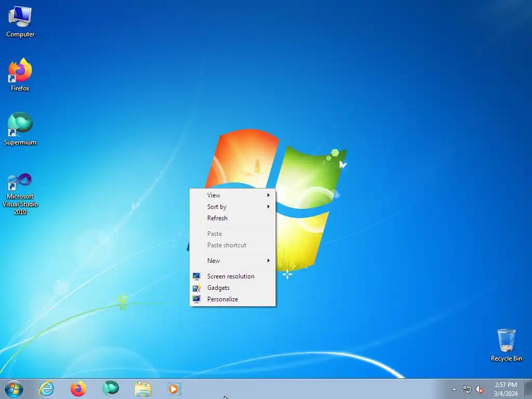Choose Refresh in the context menu
This screenshot has height=399, width=532.
point(232,218)
